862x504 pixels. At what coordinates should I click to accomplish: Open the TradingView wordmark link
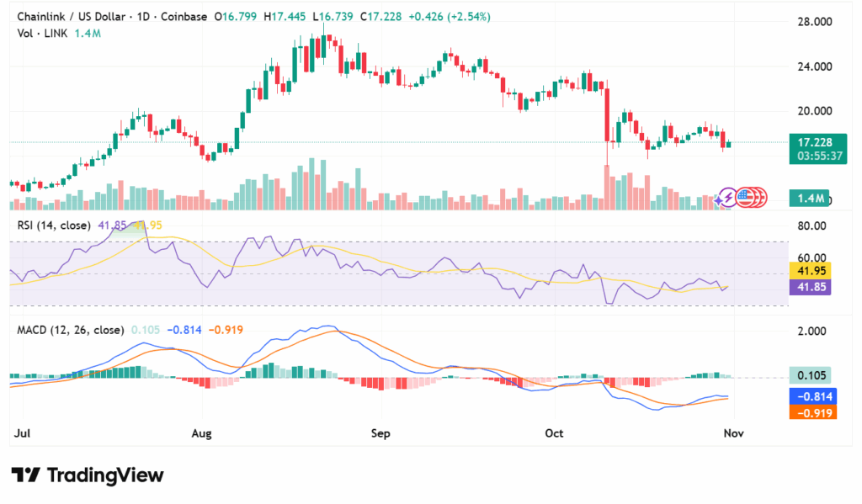(104, 475)
